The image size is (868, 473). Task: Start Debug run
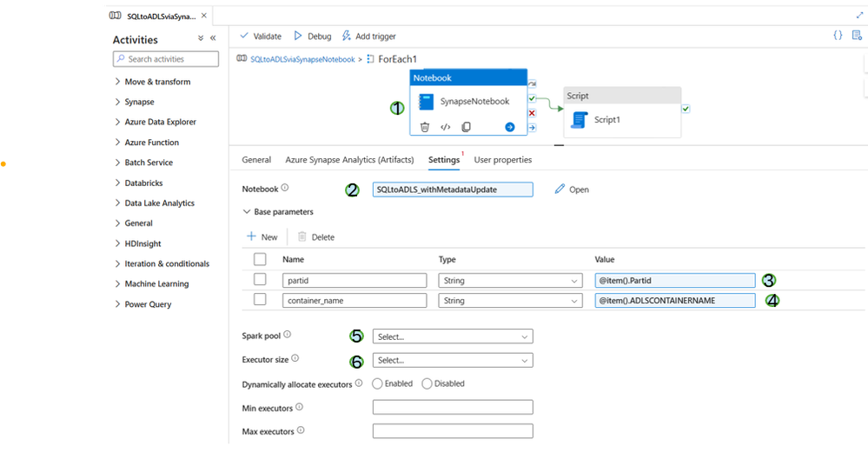point(312,36)
